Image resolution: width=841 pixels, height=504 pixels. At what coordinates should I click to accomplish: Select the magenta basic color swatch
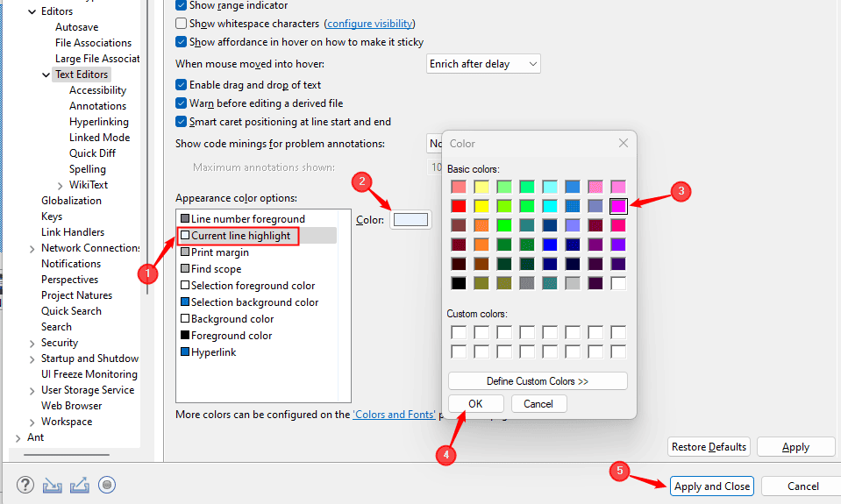[x=618, y=206]
